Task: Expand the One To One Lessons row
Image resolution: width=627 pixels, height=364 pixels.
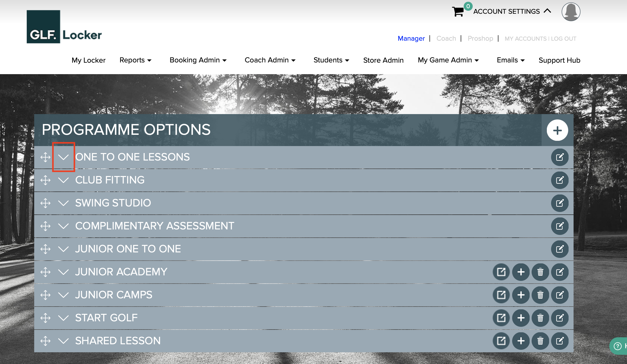Action: 63,157
